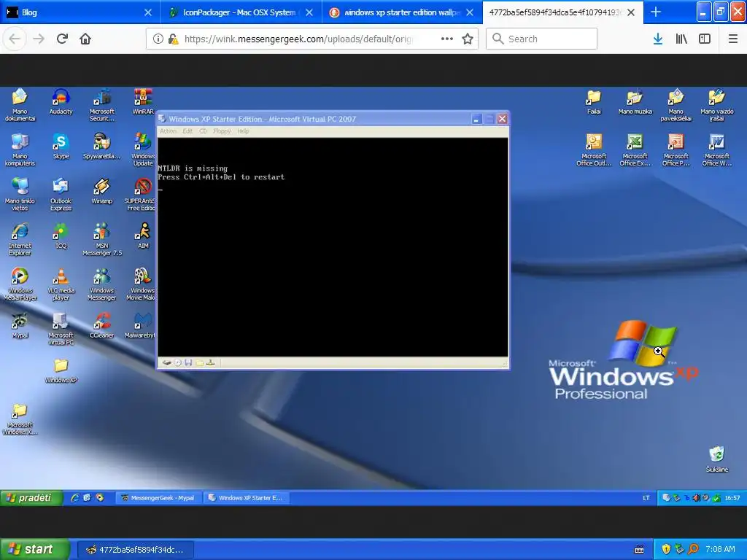The height and width of the screenshot is (560, 747).
Task: Close the Blog tab
Action: pos(148,12)
